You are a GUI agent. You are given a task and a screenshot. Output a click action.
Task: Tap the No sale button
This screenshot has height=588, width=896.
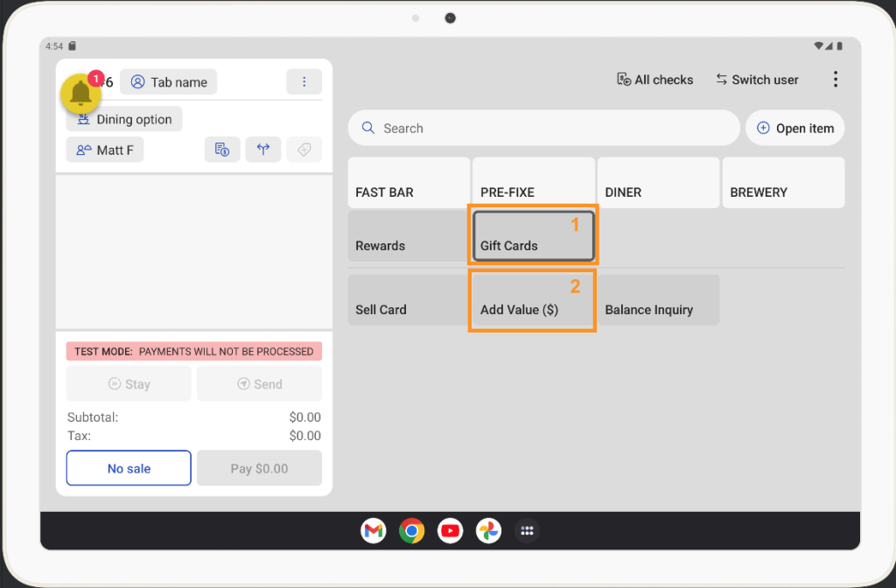click(129, 468)
